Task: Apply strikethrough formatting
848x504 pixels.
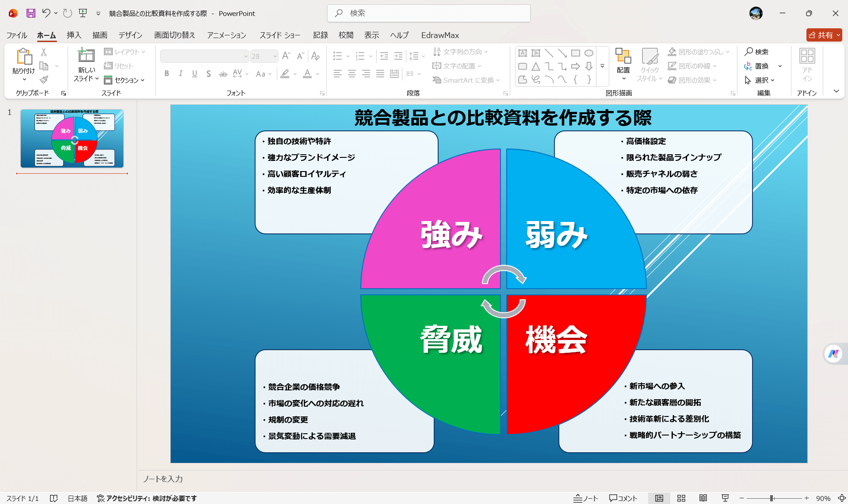Action: (x=222, y=74)
